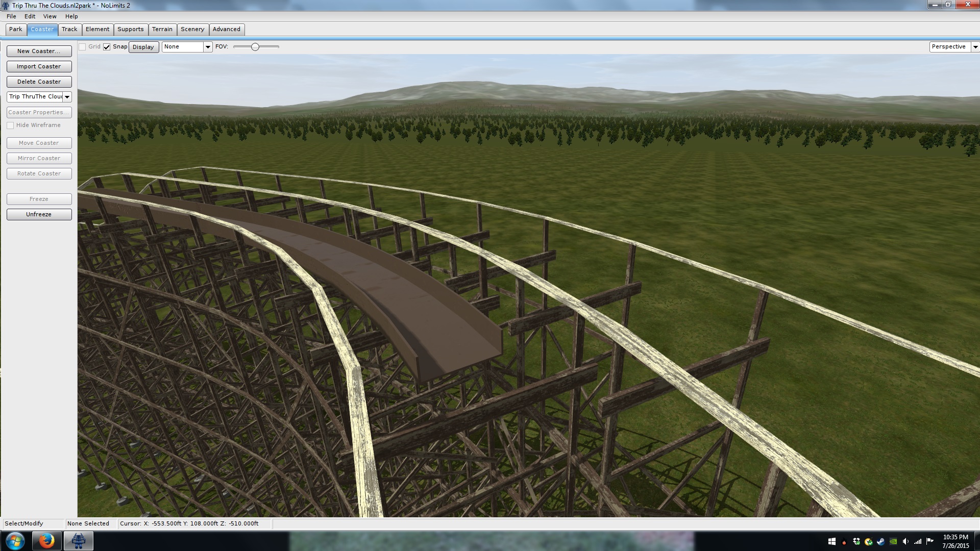Open the Windows Start menu orb
This screenshot has width=980, height=551.
click(15, 541)
